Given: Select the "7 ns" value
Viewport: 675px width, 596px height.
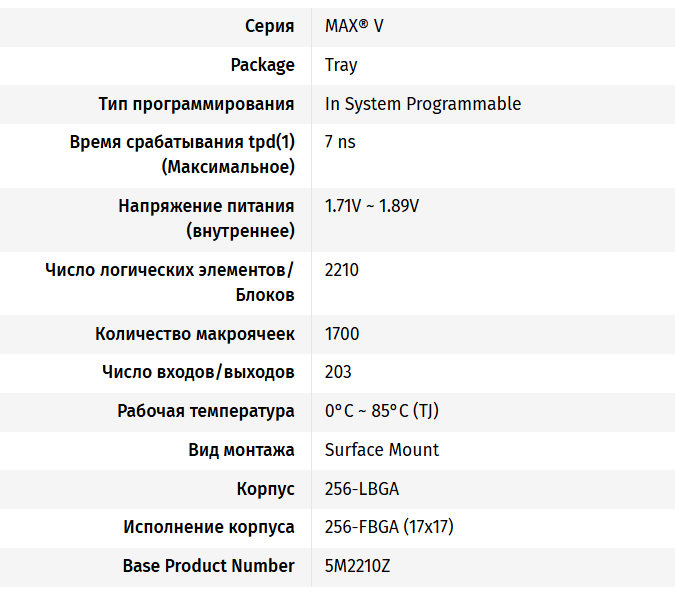Looking at the screenshot, I should point(340,142).
